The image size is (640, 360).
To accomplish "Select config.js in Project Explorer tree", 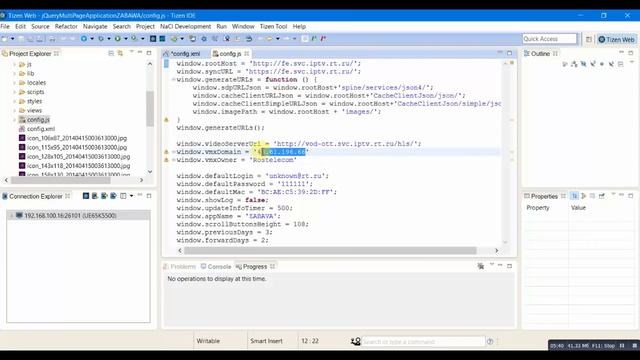I will 38,120.
